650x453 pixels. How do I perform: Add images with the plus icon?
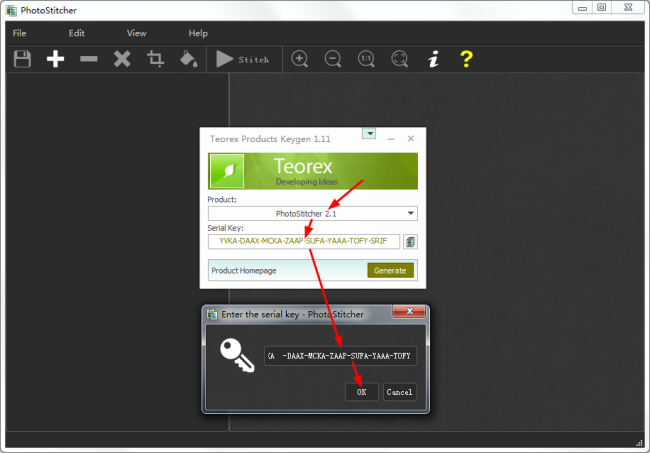[x=56, y=59]
